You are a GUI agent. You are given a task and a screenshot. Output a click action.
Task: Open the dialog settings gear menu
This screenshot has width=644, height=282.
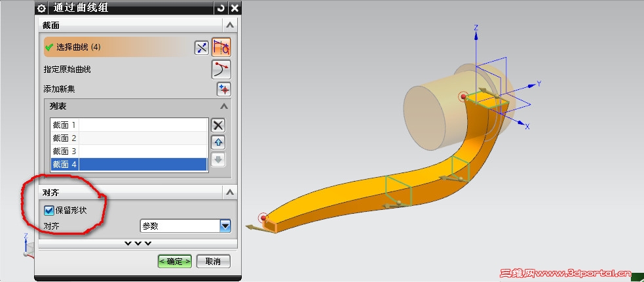(x=41, y=8)
